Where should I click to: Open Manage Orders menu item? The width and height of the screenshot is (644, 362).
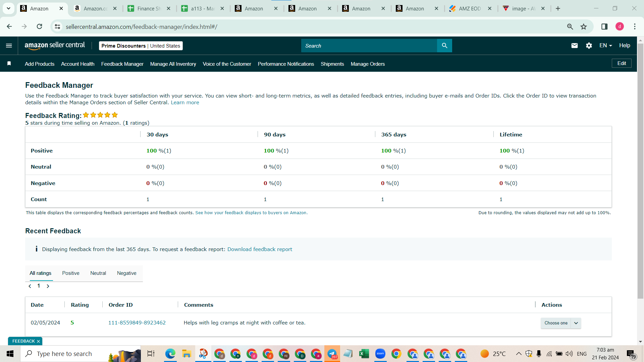[x=368, y=64]
